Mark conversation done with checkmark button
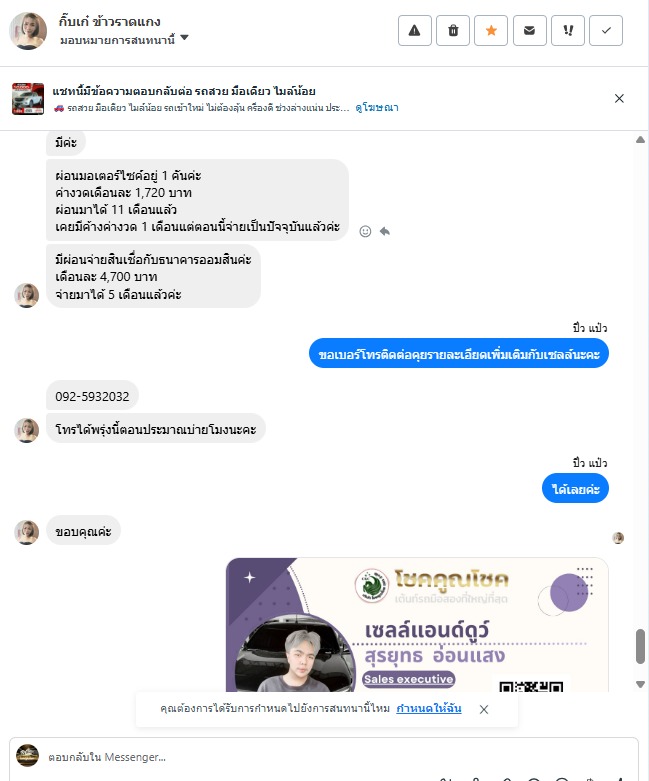The height and width of the screenshot is (781, 649). (x=606, y=31)
